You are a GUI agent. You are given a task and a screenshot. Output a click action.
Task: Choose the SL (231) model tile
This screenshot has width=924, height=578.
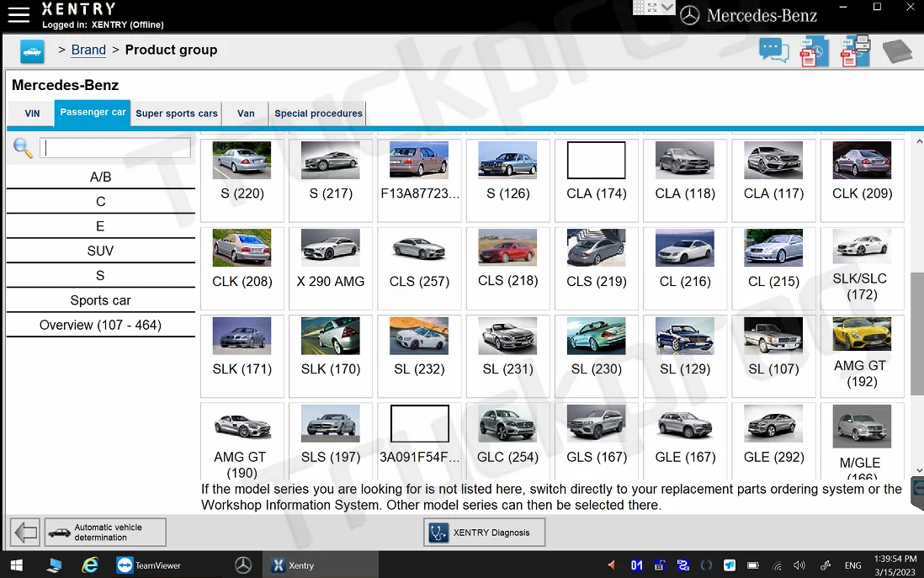pyautogui.click(x=508, y=356)
